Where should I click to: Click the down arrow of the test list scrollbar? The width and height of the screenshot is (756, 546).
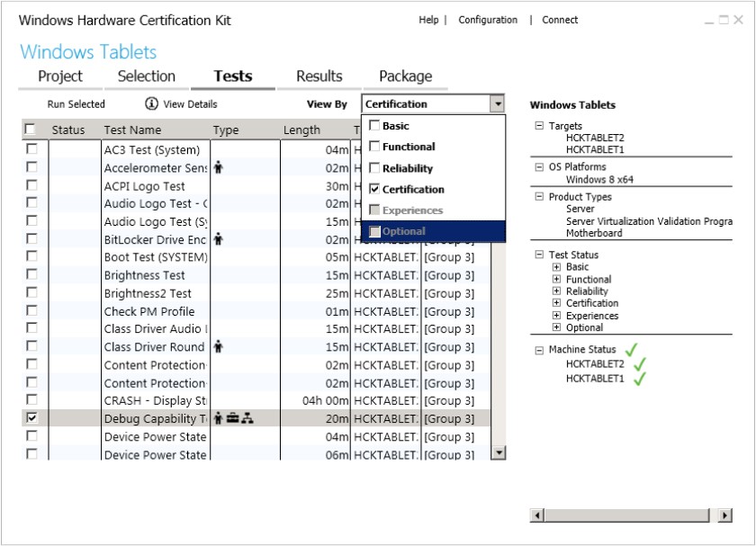click(499, 454)
